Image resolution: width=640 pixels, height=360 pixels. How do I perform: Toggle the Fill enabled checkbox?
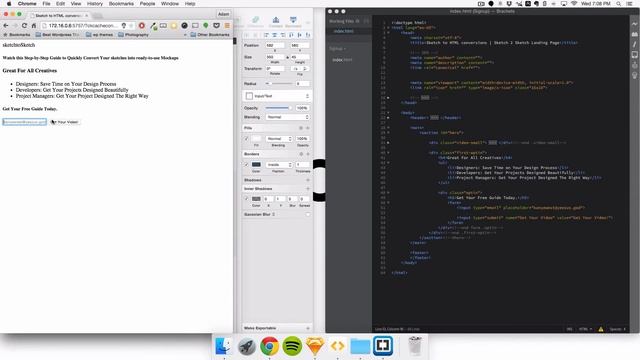click(x=246, y=139)
